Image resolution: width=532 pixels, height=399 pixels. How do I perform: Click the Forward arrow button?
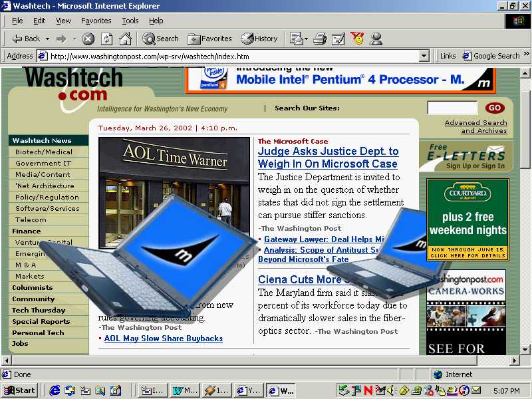[61, 39]
